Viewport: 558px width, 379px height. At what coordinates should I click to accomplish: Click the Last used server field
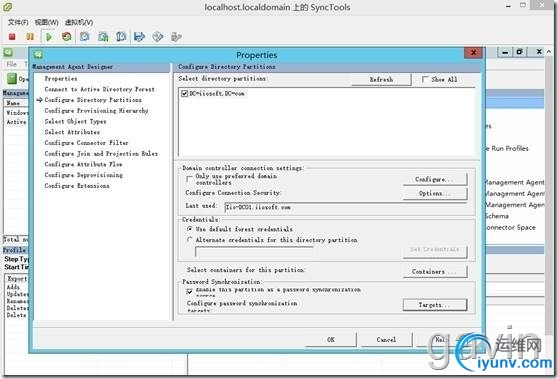[345, 207]
